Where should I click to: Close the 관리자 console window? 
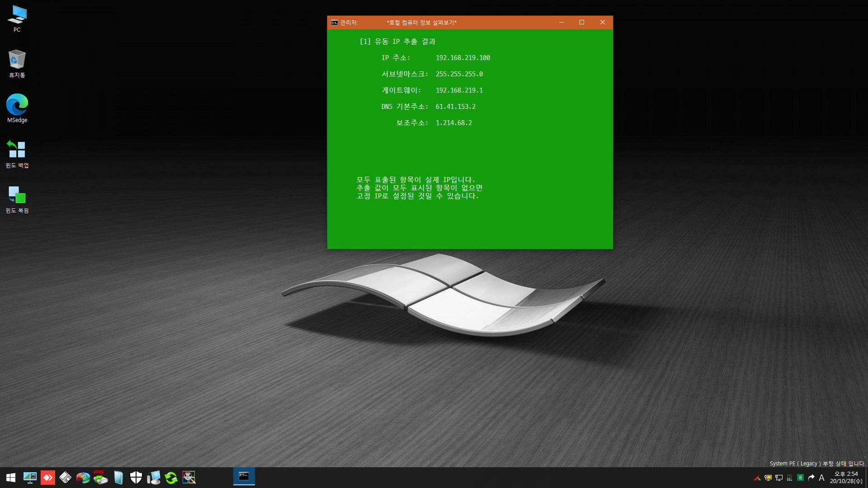pos(603,23)
